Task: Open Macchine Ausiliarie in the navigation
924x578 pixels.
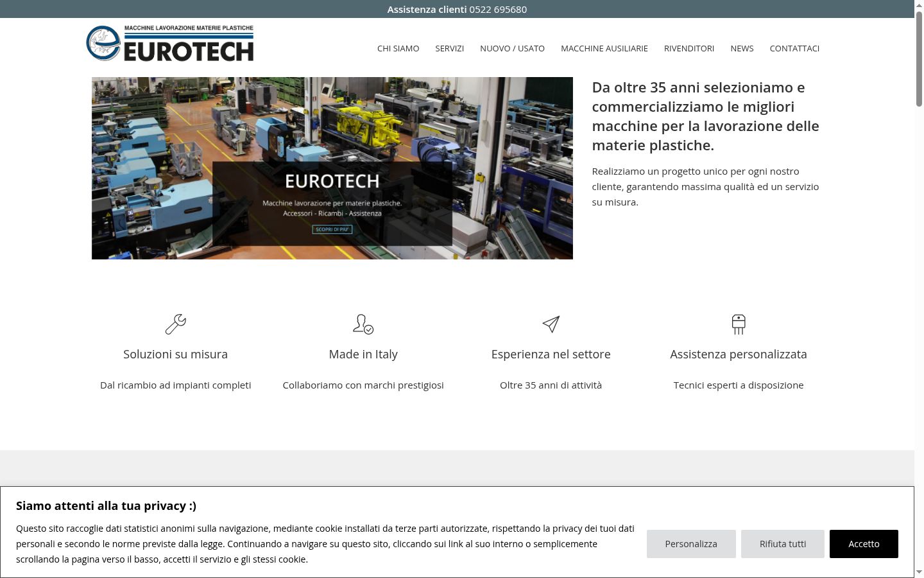Action: pos(604,48)
